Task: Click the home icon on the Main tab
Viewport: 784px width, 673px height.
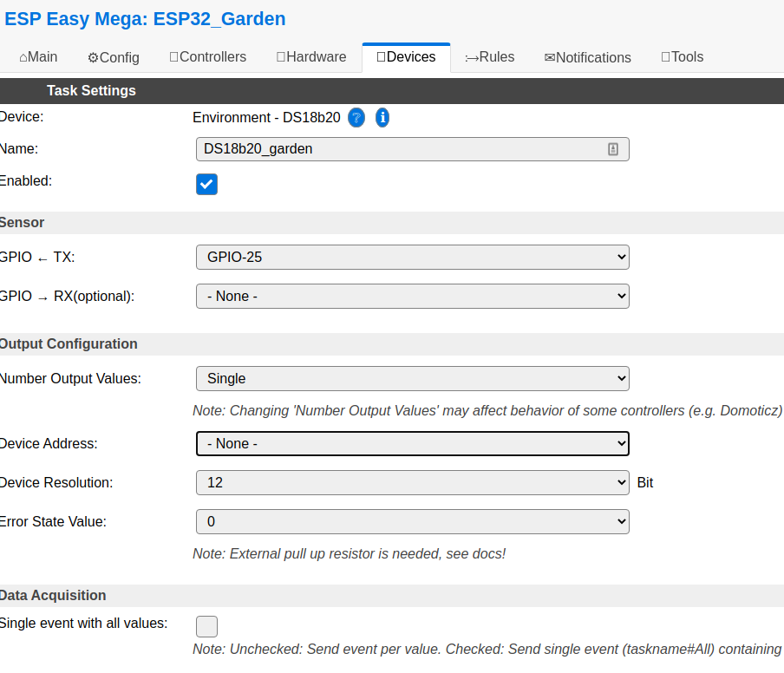Action: click(x=22, y=56)
